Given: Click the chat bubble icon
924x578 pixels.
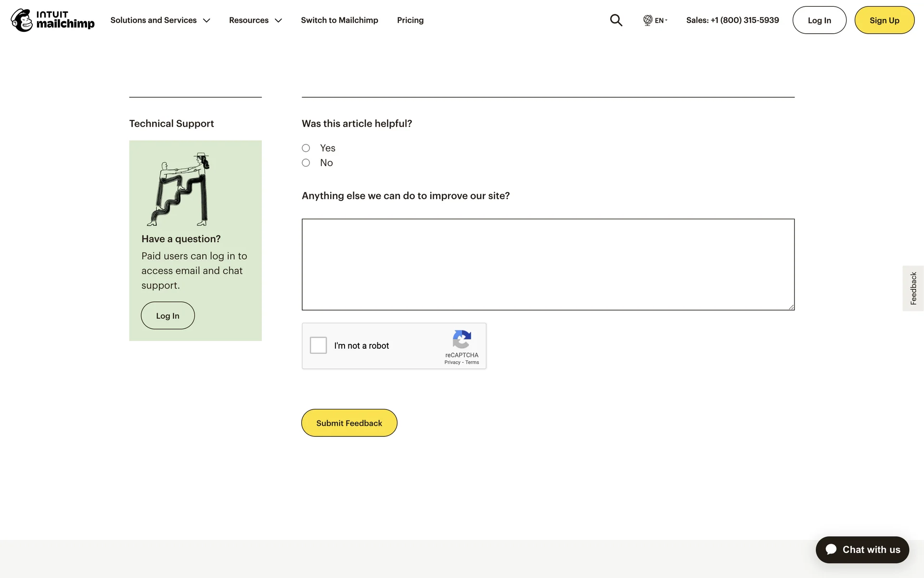Looking at the screenshot, I should [831, 550].
